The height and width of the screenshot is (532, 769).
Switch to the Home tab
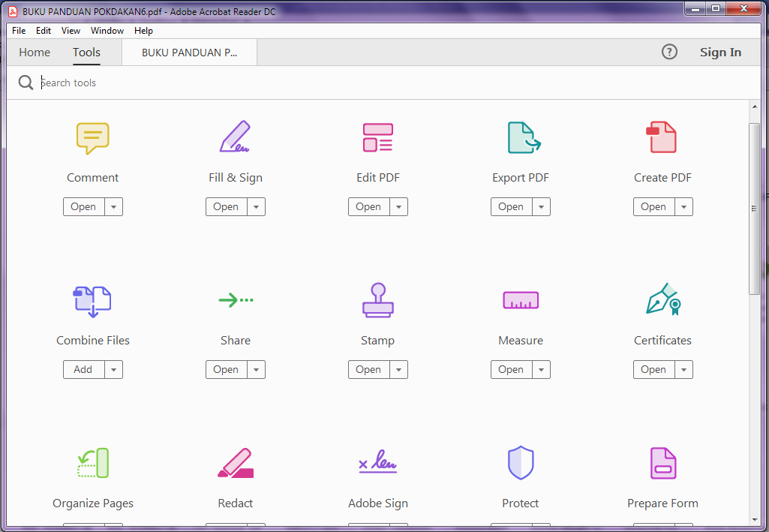pyautogui.click(x=34, y=52)
